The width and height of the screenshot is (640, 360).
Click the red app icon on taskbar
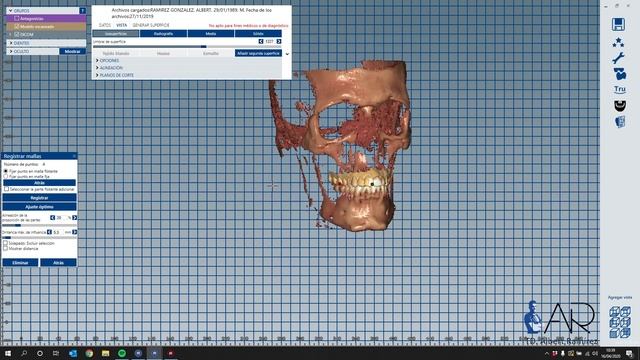point(171,353)
